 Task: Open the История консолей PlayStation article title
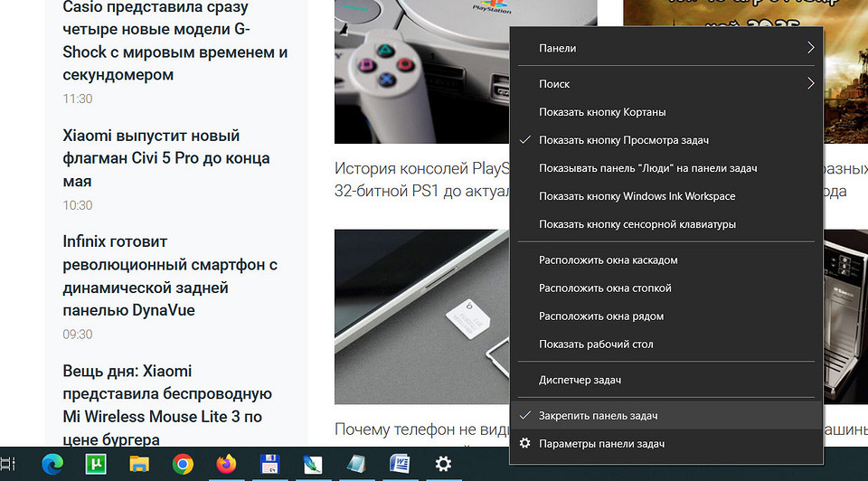(422, 179)
